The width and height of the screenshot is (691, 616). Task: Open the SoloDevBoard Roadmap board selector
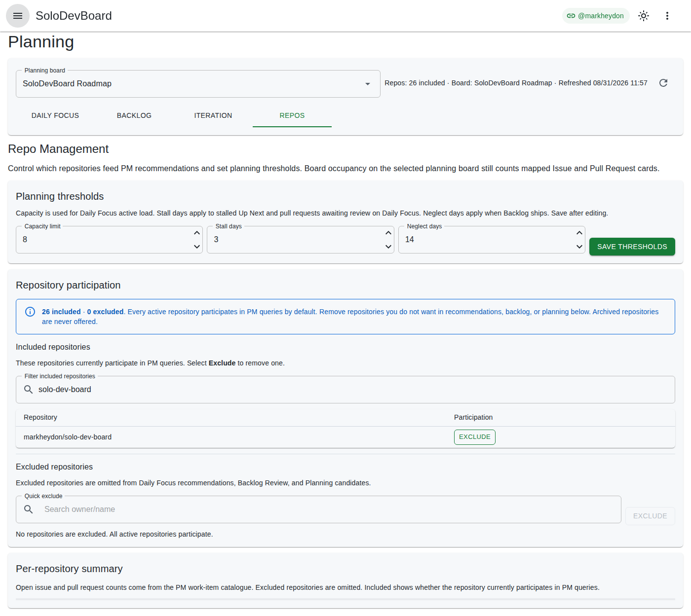tap(198, 84)
